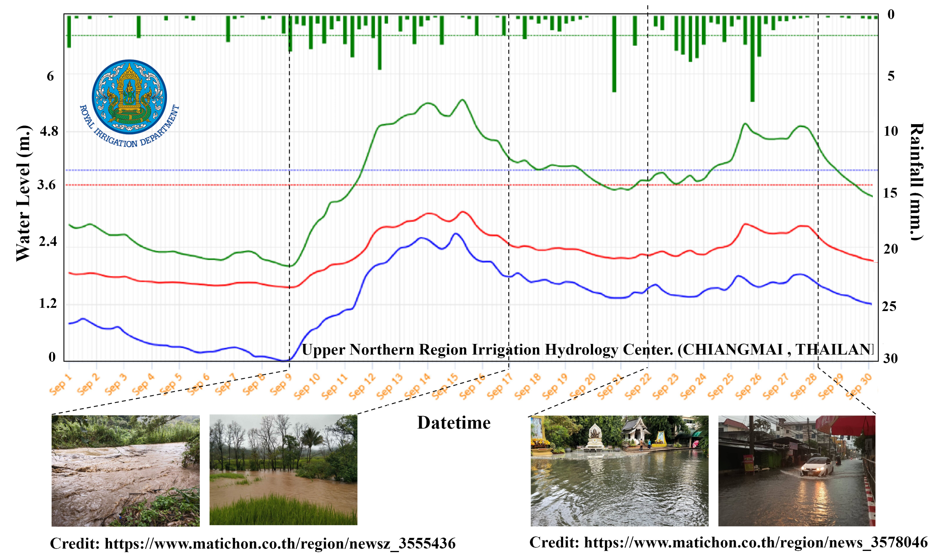Click the flooded shrine courtyard photo
Viewport: 935px width, 560px height.
coord(619,471)
